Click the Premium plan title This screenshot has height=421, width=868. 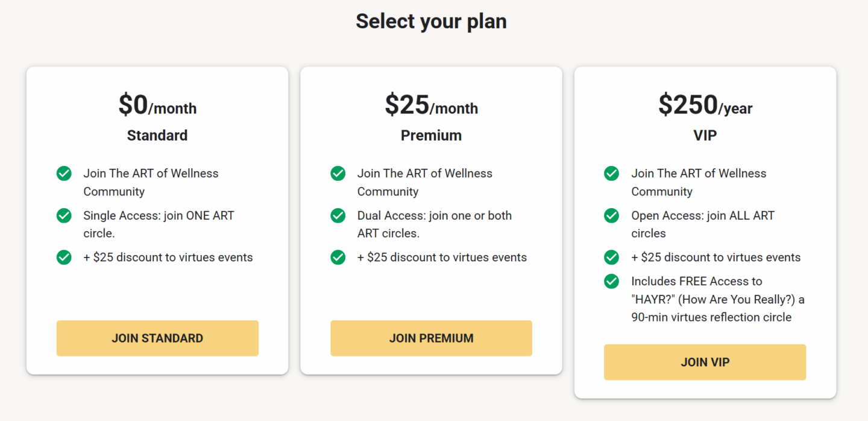point(431,136)
